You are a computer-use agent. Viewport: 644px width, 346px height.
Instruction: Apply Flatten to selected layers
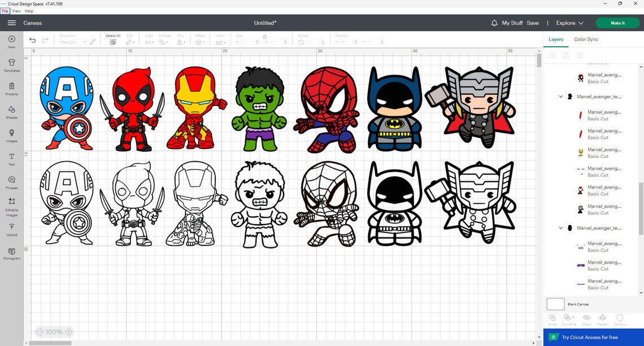tap(602, 319)
